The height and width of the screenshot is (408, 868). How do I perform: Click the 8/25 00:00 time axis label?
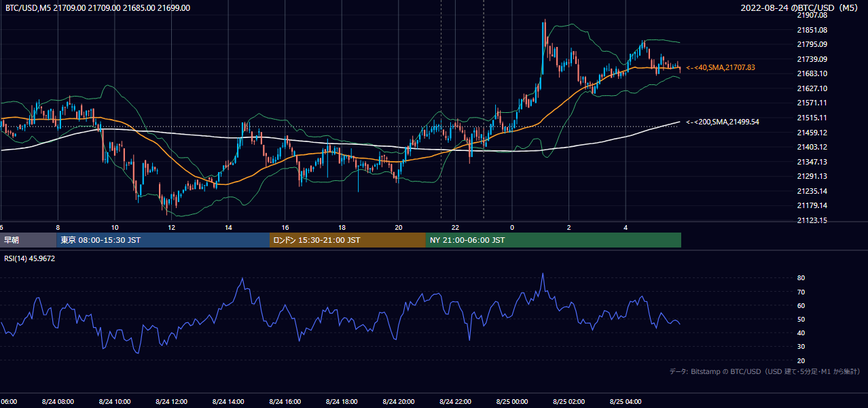[512, 401]
